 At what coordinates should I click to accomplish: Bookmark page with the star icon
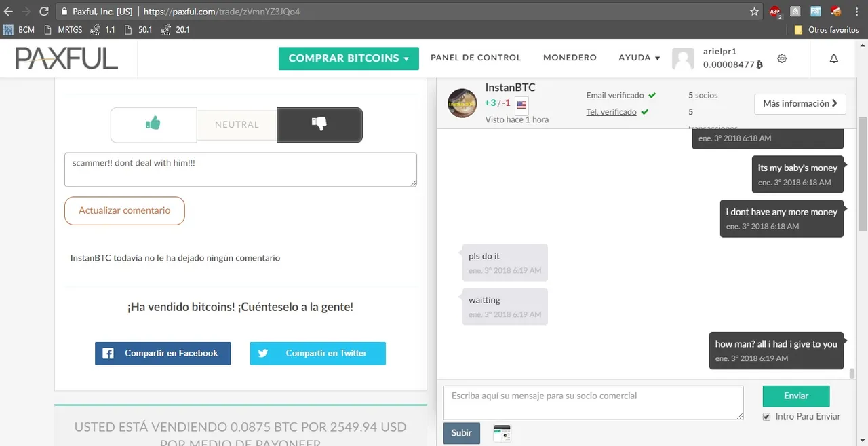(x=754, y=12)
